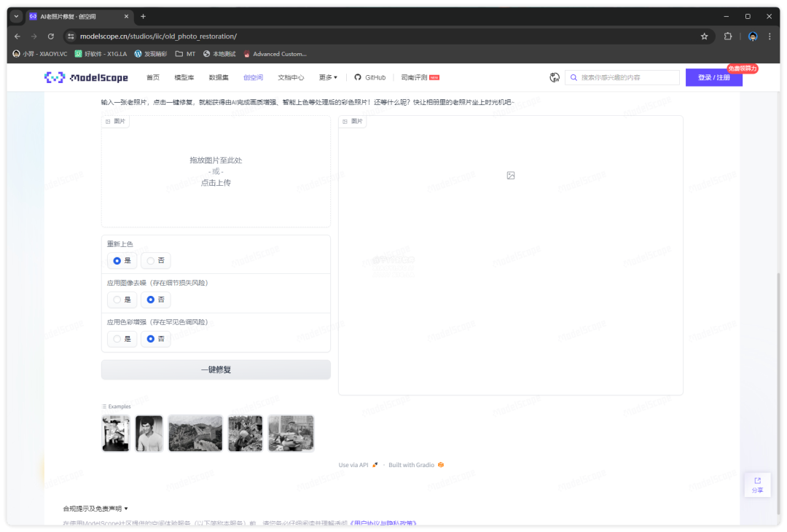This screenshot has width=787, height=532.
Task: Open the browser extensions puzzle icon
Action: (x=728, y=36)
